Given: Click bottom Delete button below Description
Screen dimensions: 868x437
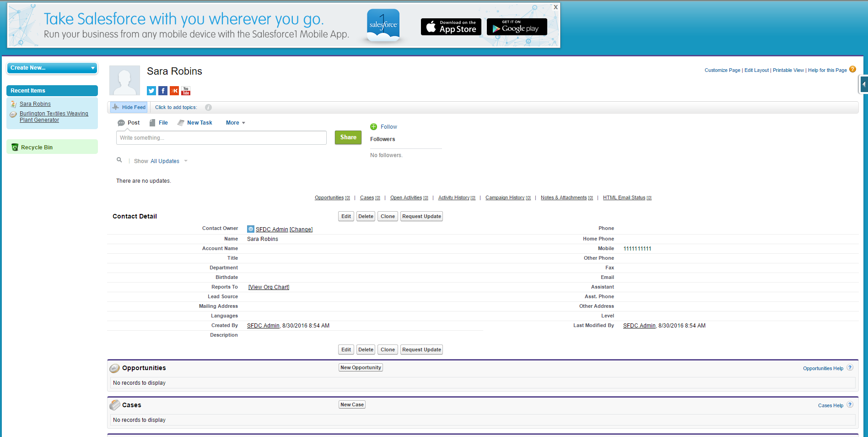Looking at the screenshot, I should (x=366, y=350).
